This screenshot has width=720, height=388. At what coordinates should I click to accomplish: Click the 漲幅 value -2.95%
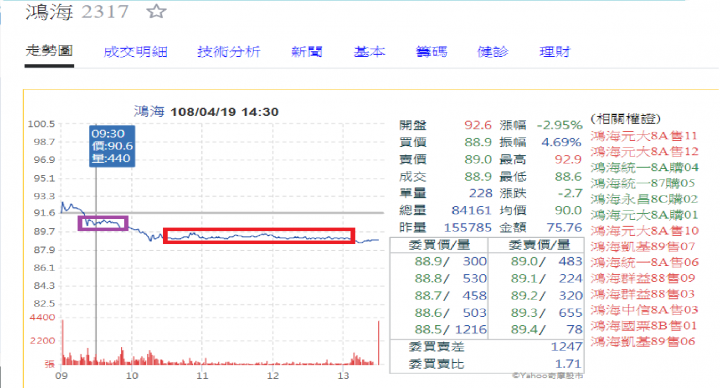click(559, 125)
